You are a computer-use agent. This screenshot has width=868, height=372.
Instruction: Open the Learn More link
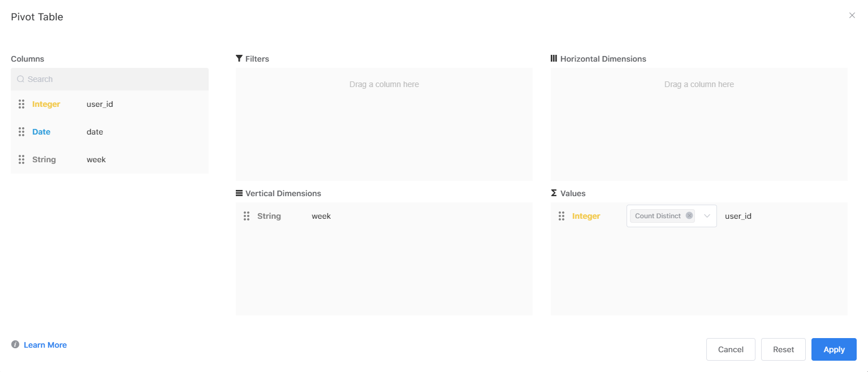[x=45, y=344]
